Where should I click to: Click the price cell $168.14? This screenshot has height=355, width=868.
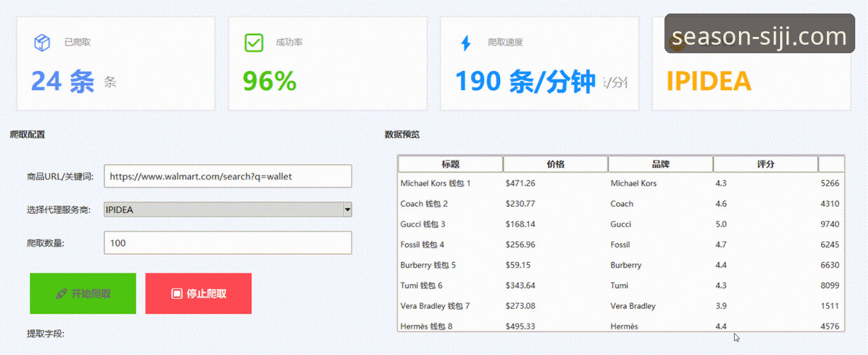[x=521, y=224]
